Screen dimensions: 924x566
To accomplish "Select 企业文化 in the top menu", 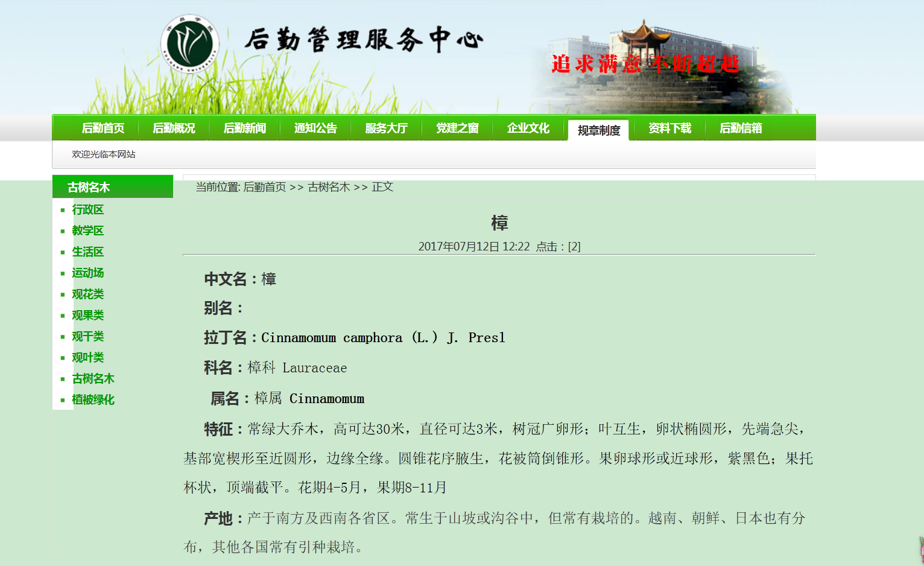I will coord(528,129).
